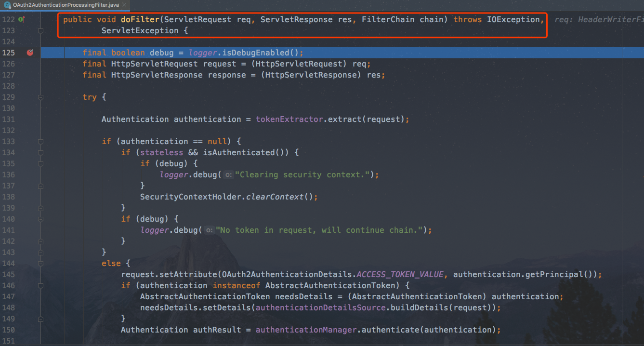
Task: Set a breakpoint in the gutter at line 131
Action: [x=30, y=119]
